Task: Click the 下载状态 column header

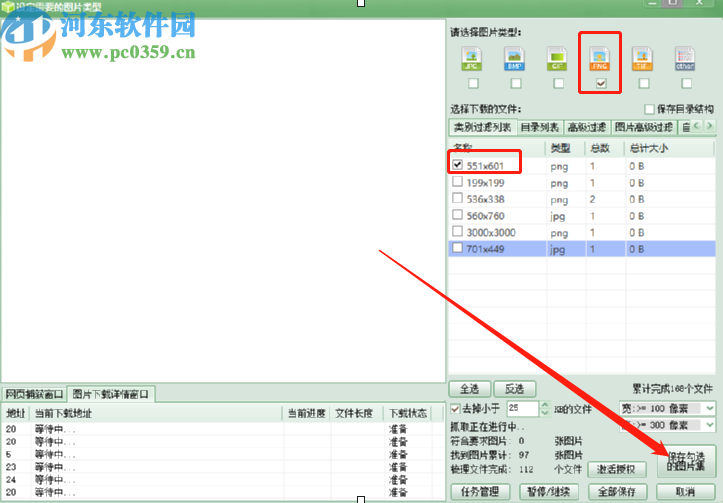Action: pyautogui.click(x=408, y=413)
